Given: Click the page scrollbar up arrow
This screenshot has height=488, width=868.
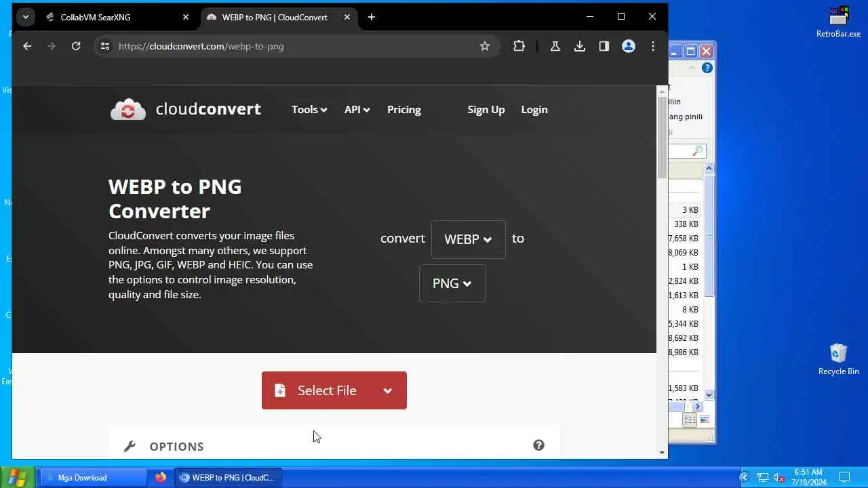Looking at the screenshot, I should (662, 90).
